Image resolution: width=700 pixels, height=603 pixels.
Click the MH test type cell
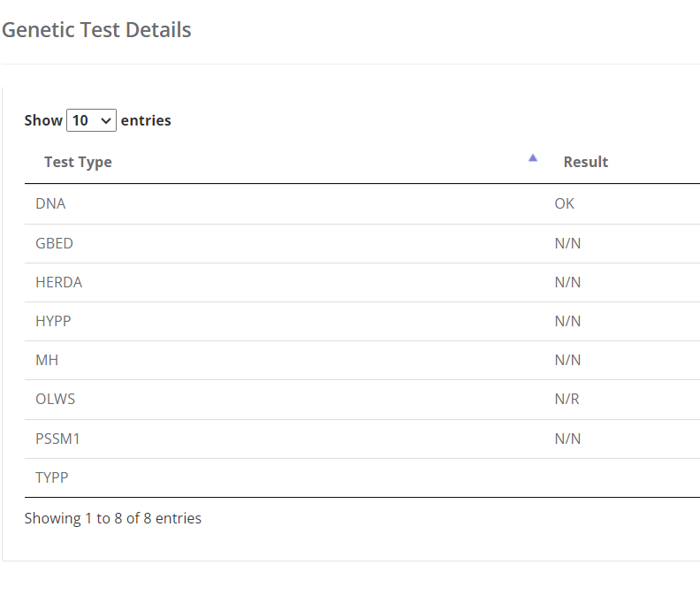pyautogui.click(x=47, y=360)
